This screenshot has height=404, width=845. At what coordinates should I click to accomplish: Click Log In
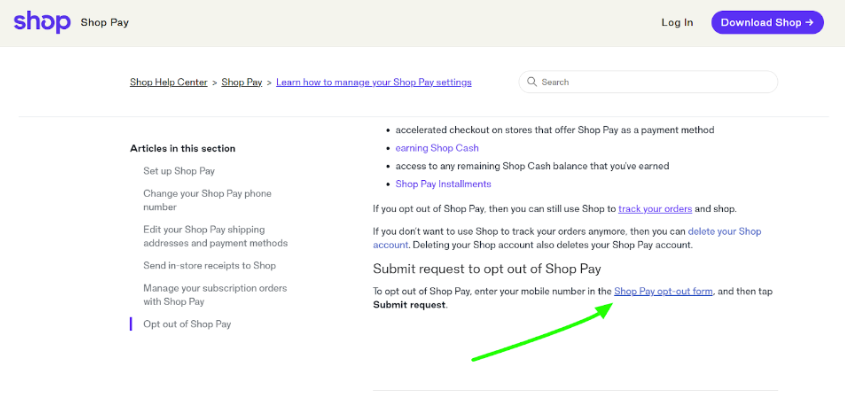coord(677,23)
